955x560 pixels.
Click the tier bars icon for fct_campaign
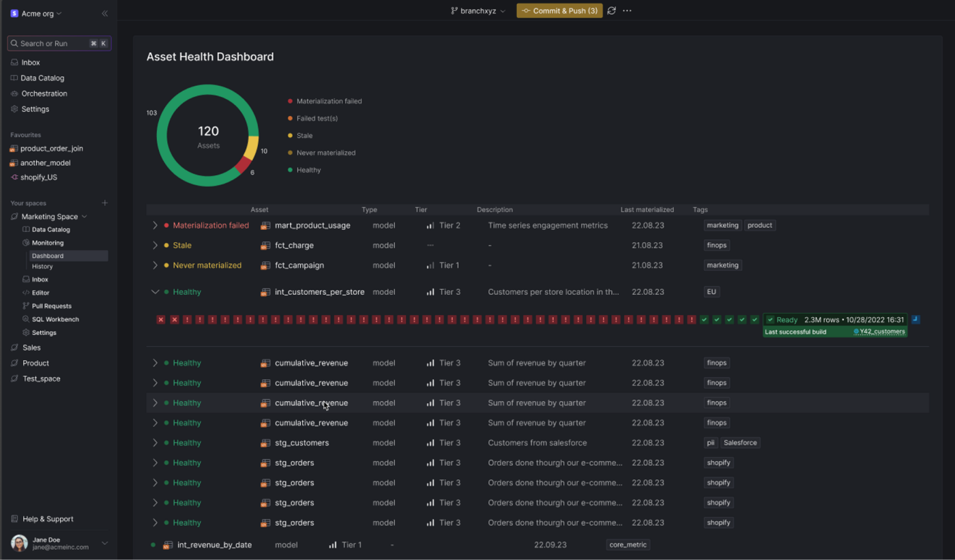[x=430, y=265]
